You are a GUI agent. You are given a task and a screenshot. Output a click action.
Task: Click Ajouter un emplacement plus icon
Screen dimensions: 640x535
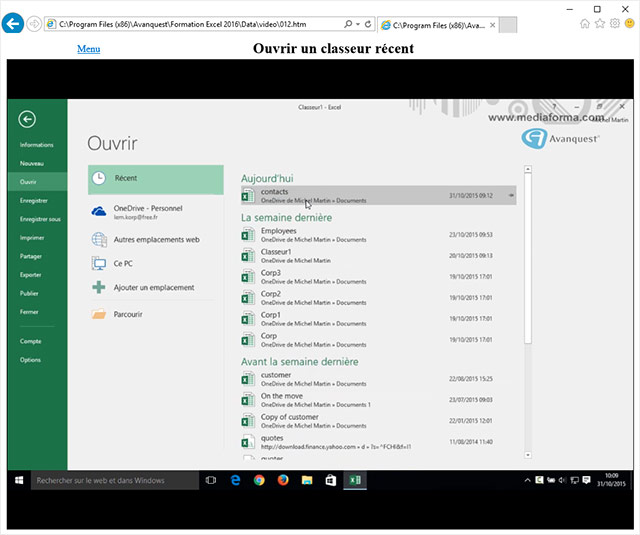pyautogui.click(x=99, y=287)
